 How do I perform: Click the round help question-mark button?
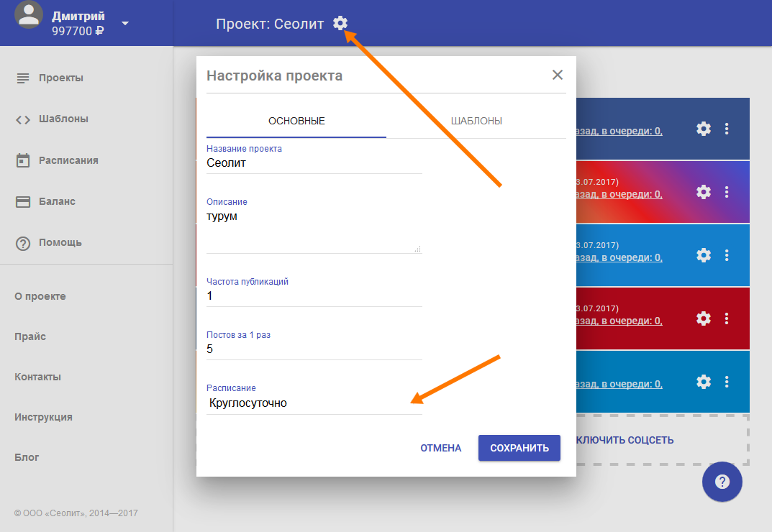click(722, 482)
